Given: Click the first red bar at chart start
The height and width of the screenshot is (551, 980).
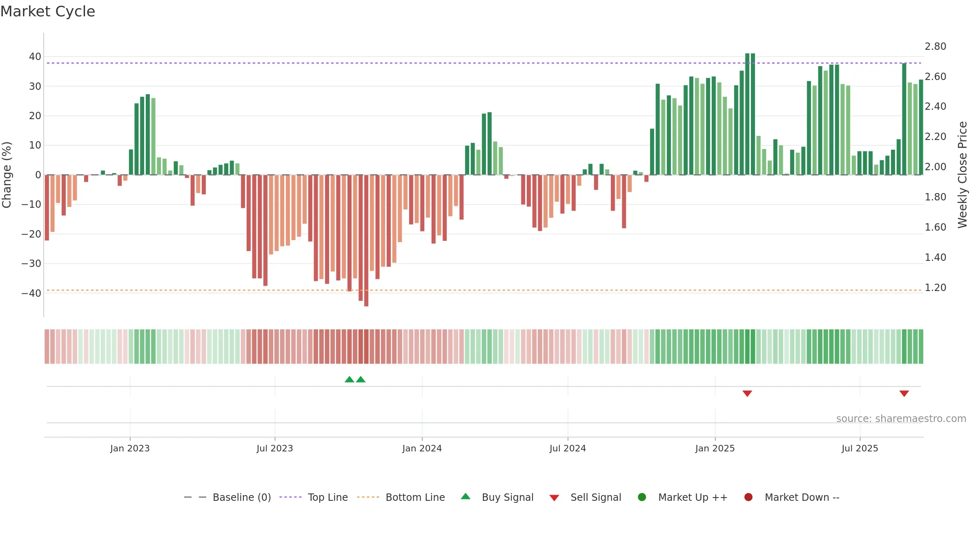Looking at the screenshot, I should (47, 208).
